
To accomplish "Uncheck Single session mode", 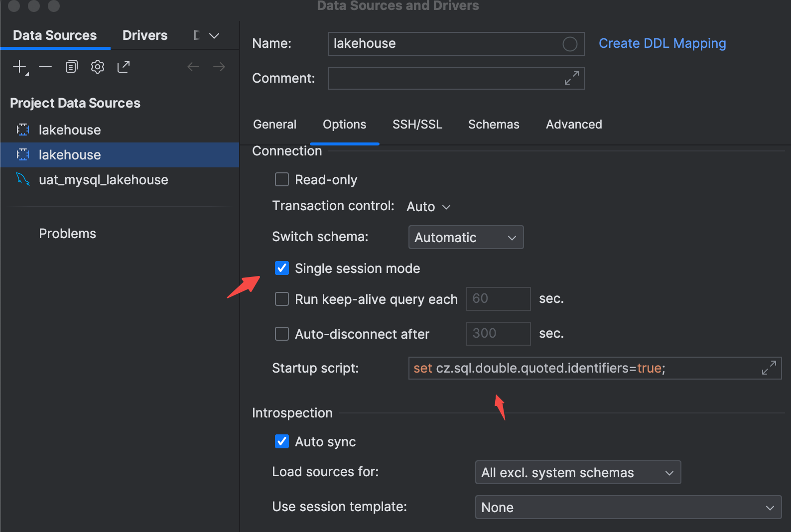I will pos(282,268).
